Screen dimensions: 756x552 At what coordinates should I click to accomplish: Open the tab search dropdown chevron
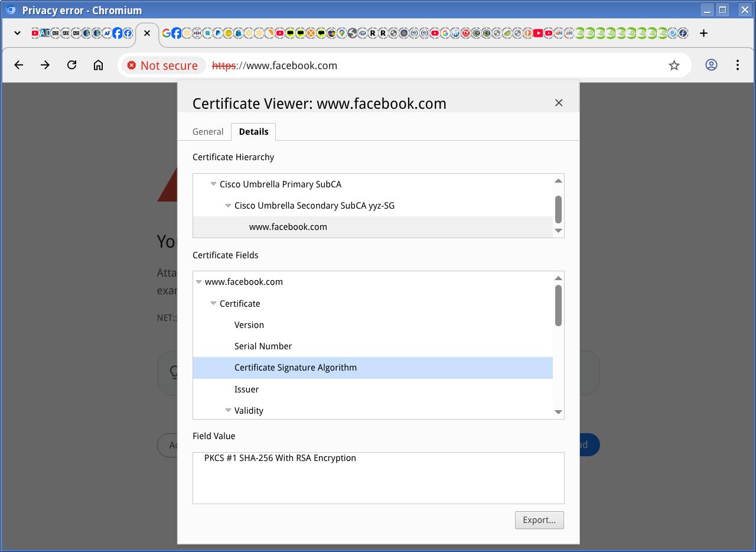(17, 33)
